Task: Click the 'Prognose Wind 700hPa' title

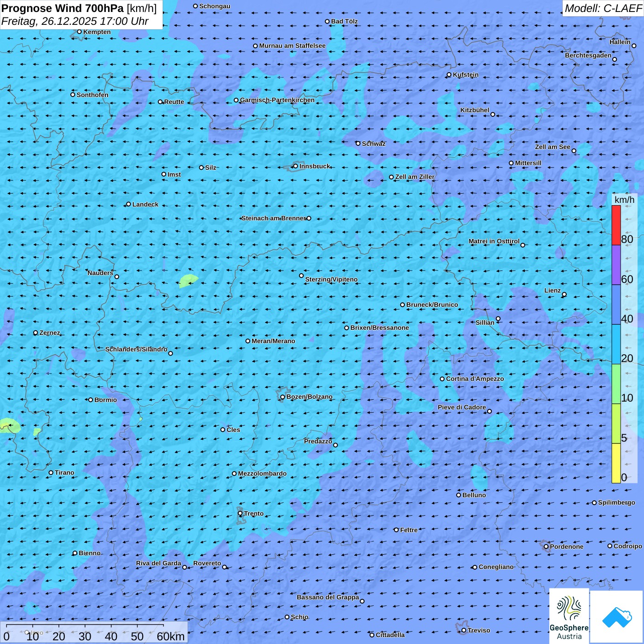Action: tap(63, 8)
